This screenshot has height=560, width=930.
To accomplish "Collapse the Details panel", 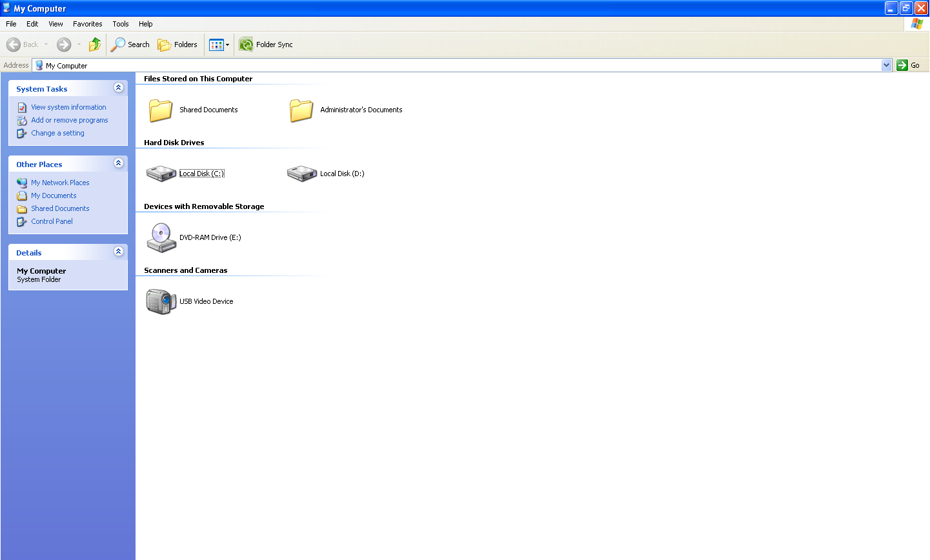I will pos(118,252).
